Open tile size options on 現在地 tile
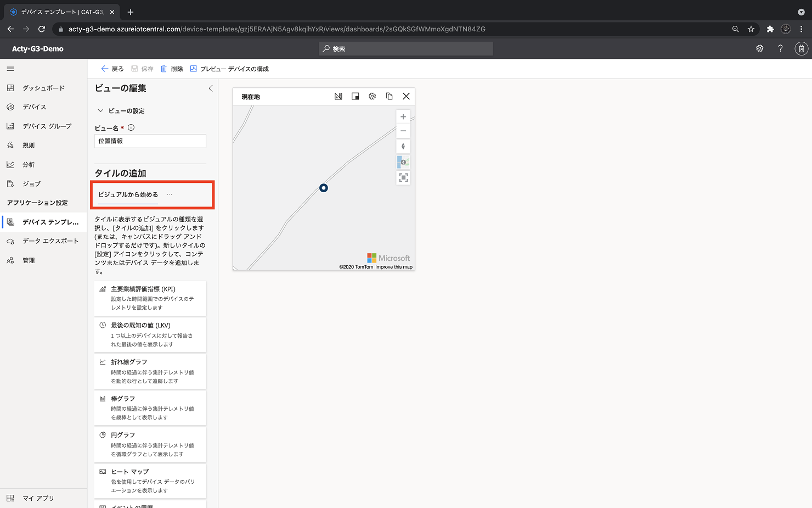The width and height of the screenshot is (812, 508). (356, 97)
